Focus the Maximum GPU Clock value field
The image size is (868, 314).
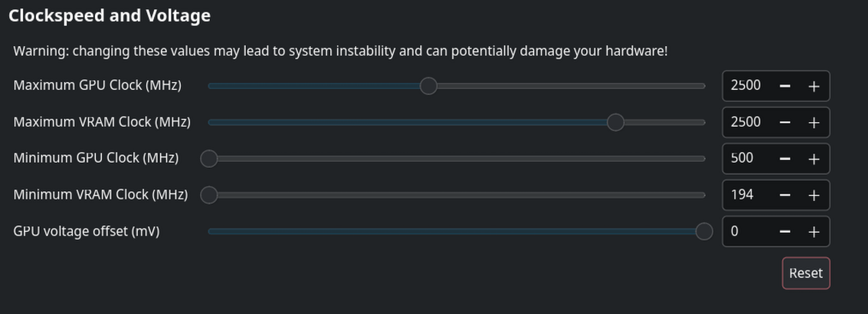click(746, 86)
